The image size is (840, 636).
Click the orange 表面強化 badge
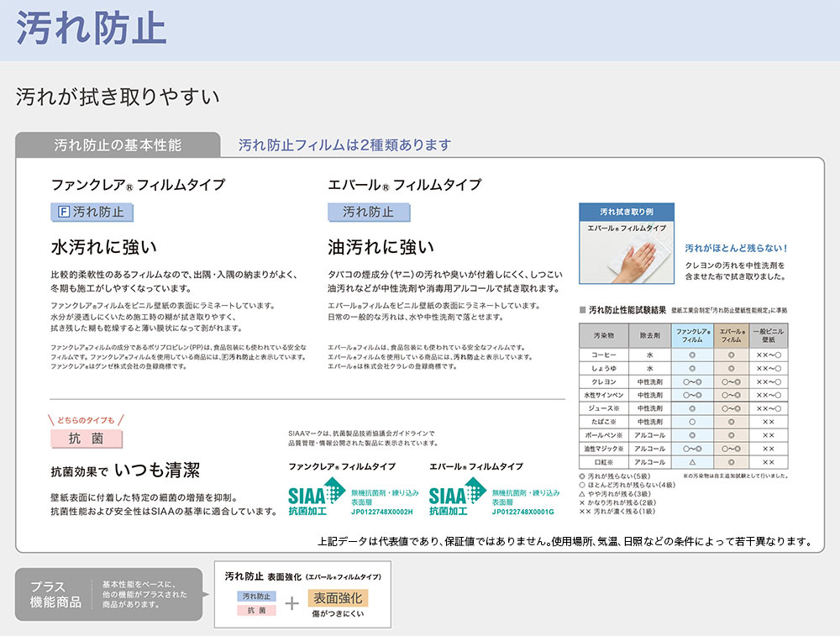point(338,598)
